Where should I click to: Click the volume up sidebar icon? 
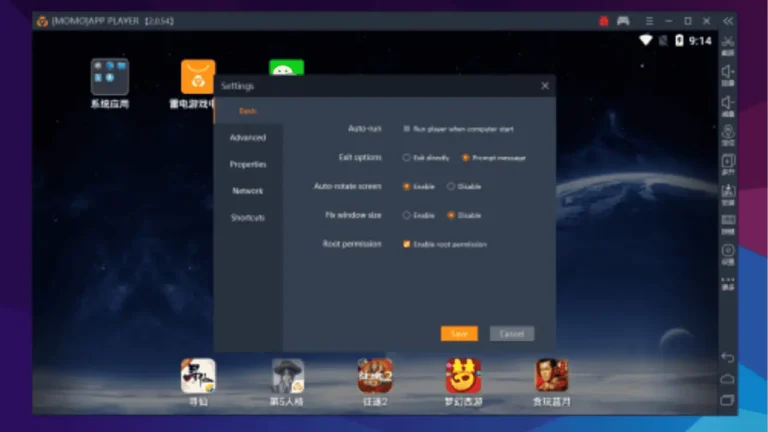tap(728, 72)
